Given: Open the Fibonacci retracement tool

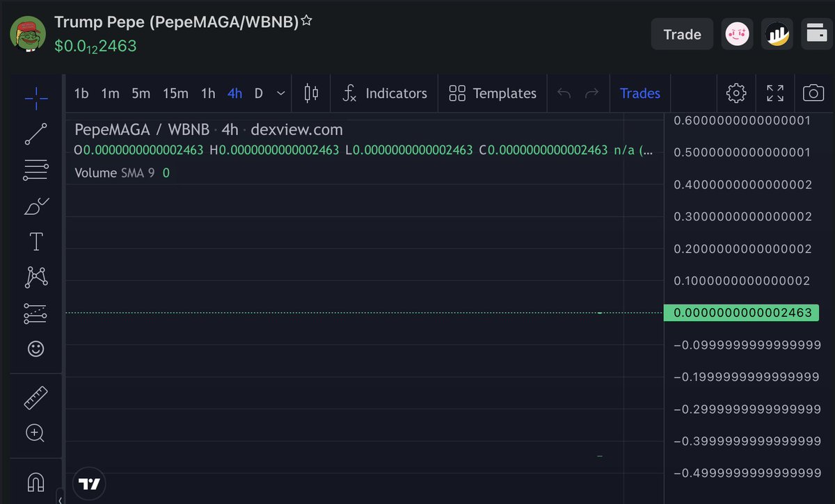Looking at the screenshot, I should [36, 170].
